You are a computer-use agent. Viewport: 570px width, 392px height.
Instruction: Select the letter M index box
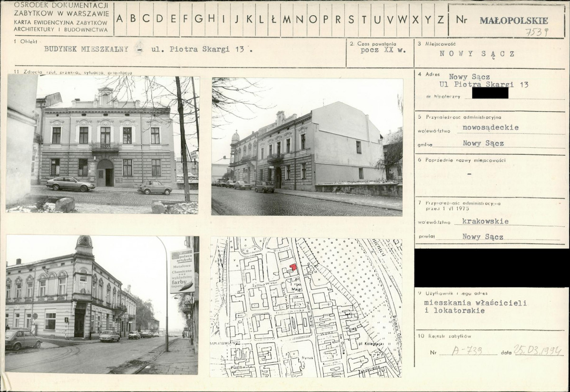coord(287,19)
